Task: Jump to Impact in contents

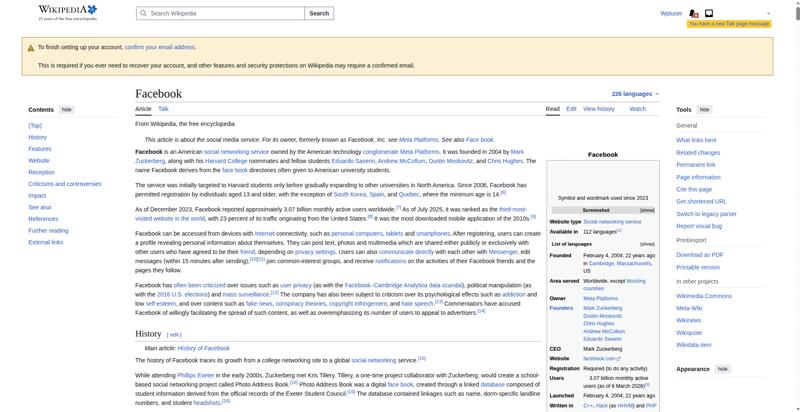Action: (37, 196)
